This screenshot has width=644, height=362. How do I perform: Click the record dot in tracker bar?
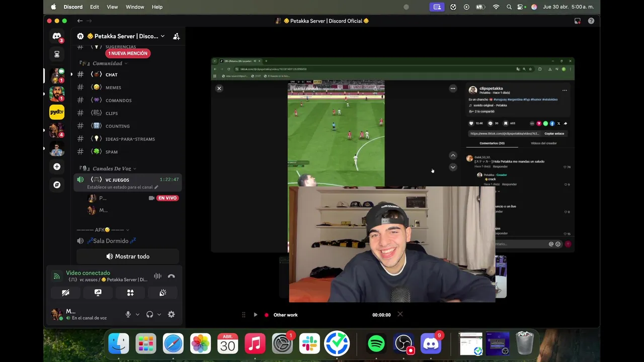click(x=267, y=315)
